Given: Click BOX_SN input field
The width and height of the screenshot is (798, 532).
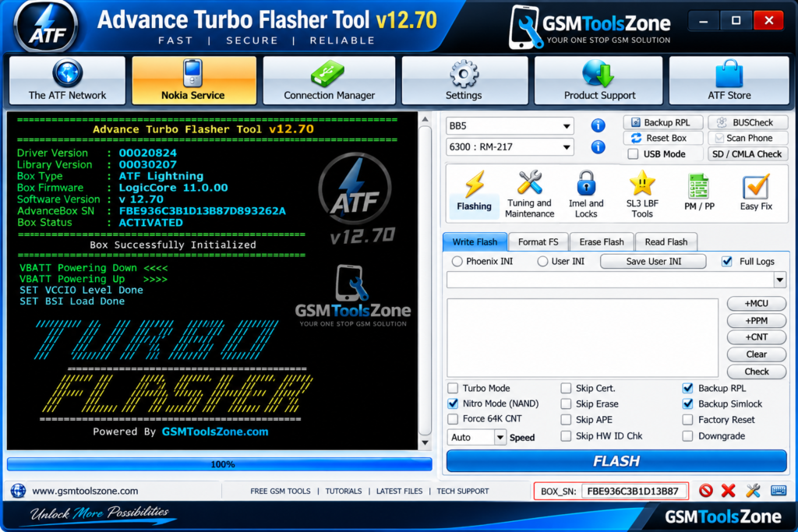Looking at the screenshot, I should click(633, 491).
